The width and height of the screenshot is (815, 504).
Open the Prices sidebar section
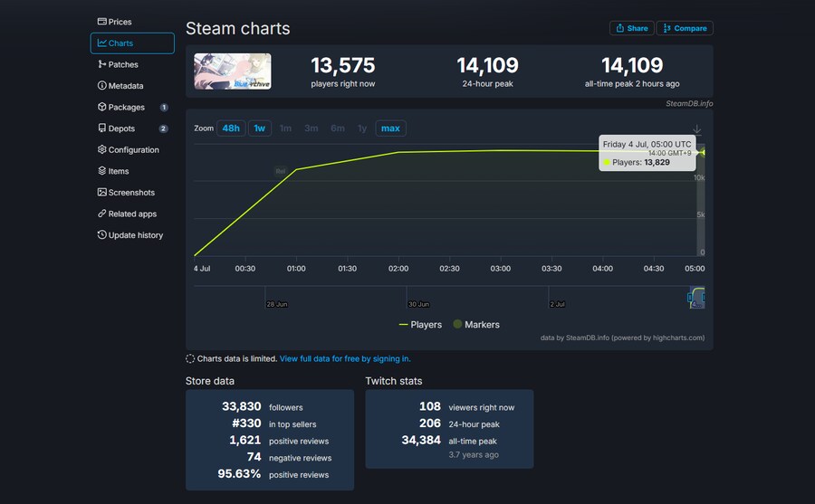pyautogui.click(x=115, y=22)
